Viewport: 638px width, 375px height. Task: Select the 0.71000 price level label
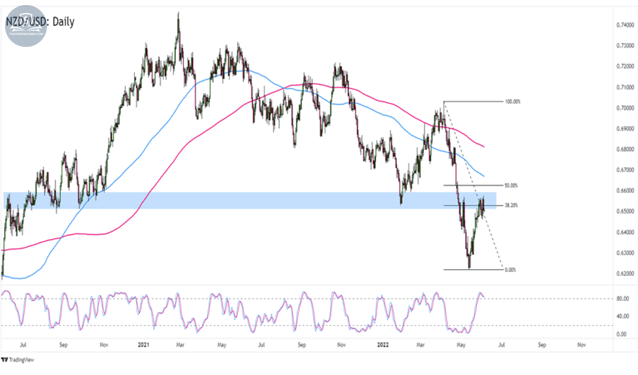point(625,87)
